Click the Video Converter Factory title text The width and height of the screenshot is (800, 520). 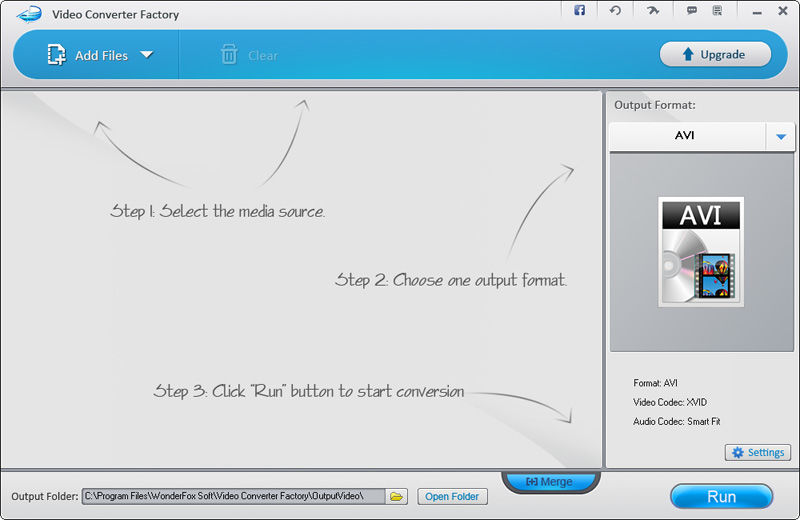[115, 14]
